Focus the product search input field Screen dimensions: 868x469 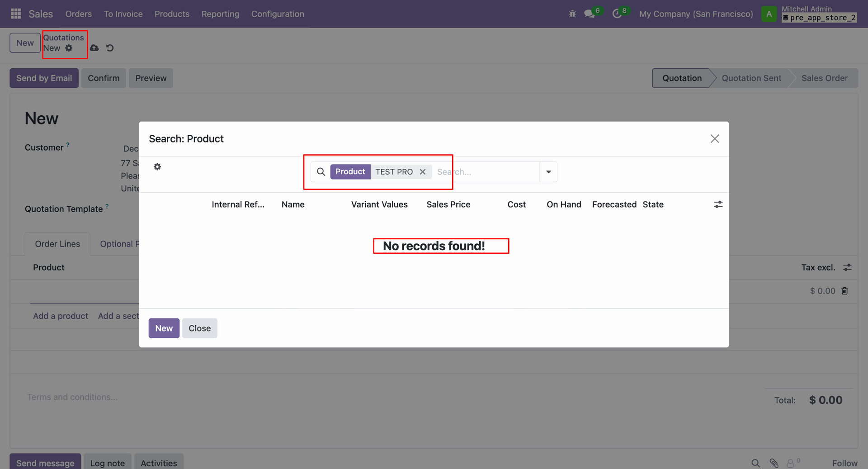click(486, 172)
